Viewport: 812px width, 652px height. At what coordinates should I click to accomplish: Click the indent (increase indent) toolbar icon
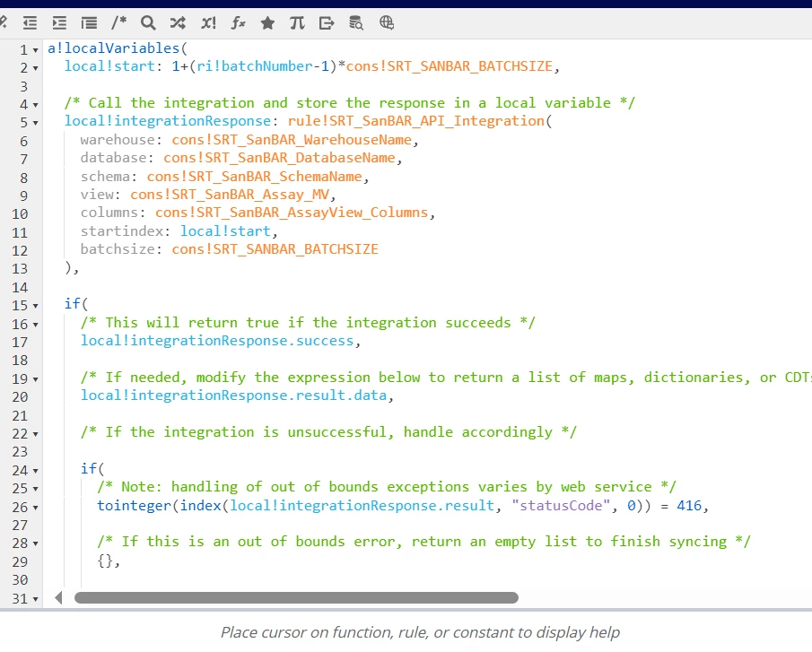click(x=59, y=22)
